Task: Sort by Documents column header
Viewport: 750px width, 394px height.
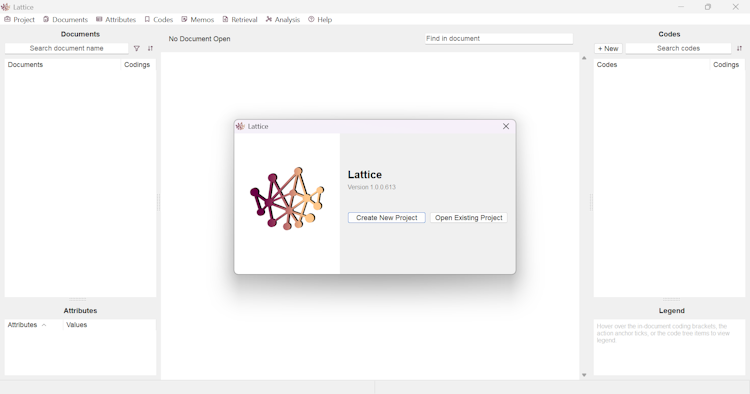Action: 63,65
